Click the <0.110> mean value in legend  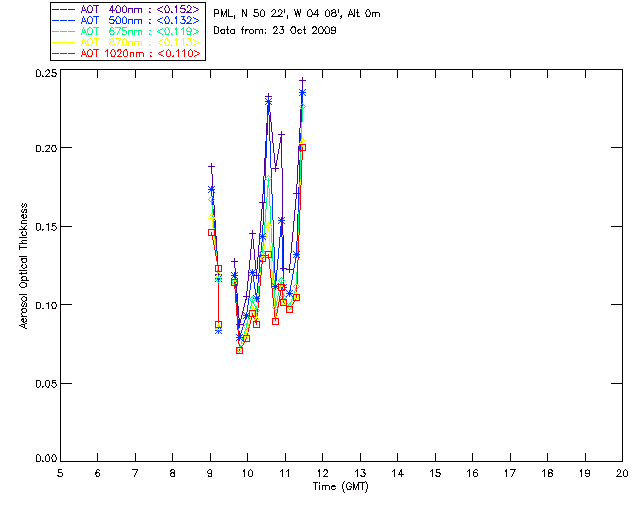tap(179, 53)
